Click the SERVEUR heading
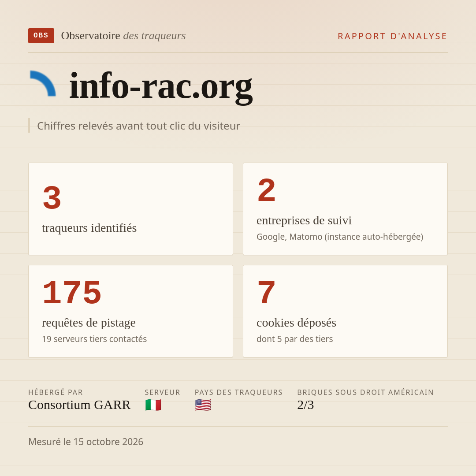Viewport: 476px width, 476px height. [162, 392]
